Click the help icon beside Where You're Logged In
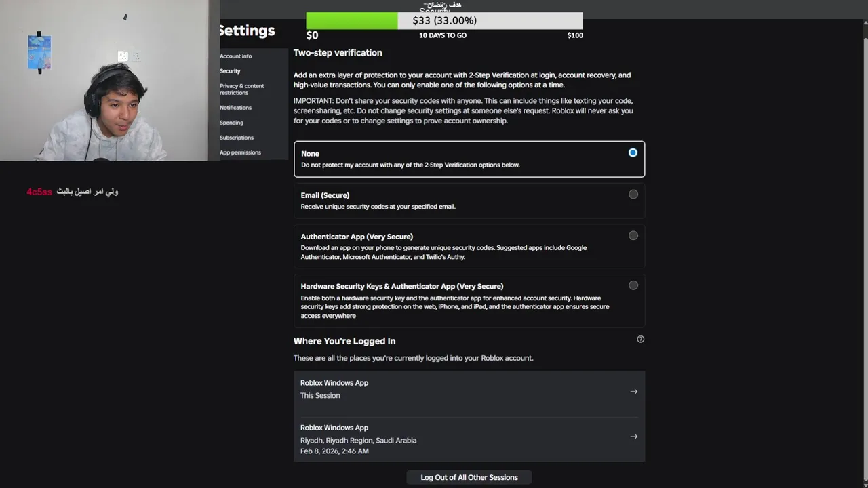 pos(640,340)
